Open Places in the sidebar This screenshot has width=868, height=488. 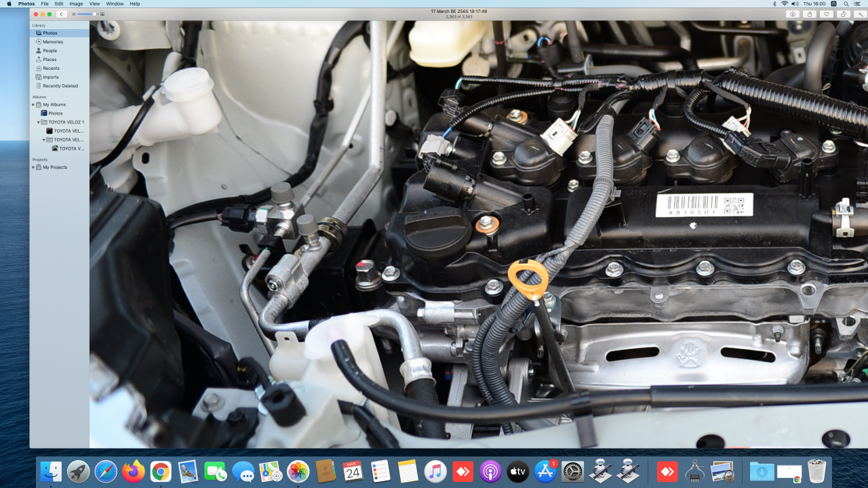tap(50, 60)
